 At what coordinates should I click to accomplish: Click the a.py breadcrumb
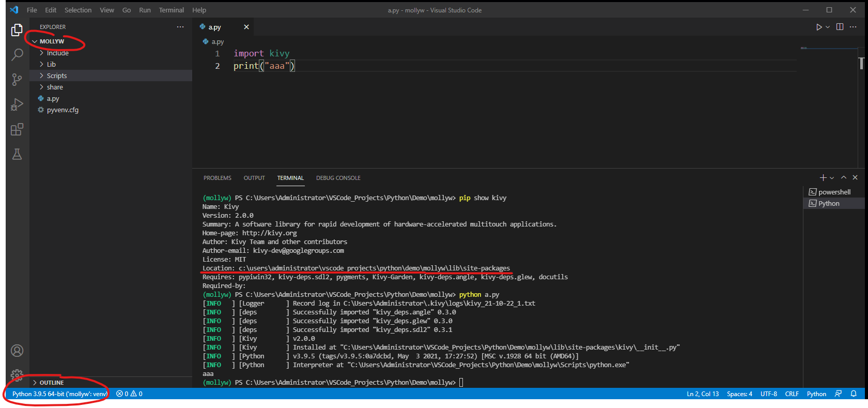coord(213,42)
